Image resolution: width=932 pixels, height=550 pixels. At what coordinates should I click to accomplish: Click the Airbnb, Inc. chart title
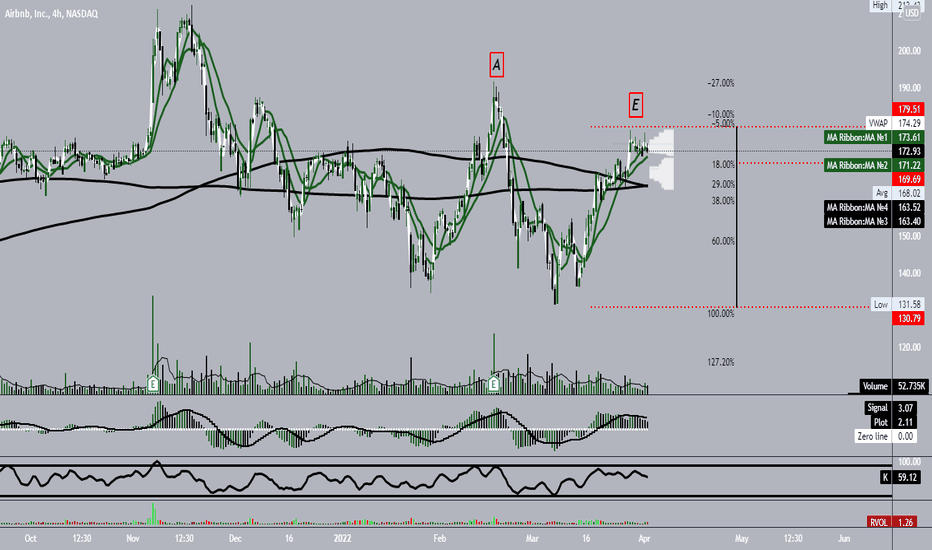click(52, 13)
